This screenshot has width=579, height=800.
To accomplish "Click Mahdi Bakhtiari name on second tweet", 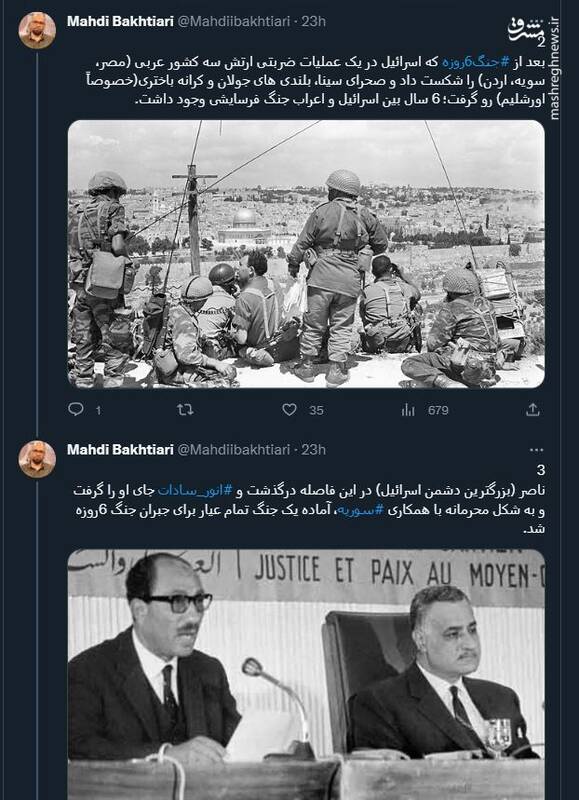I will 120,449.
